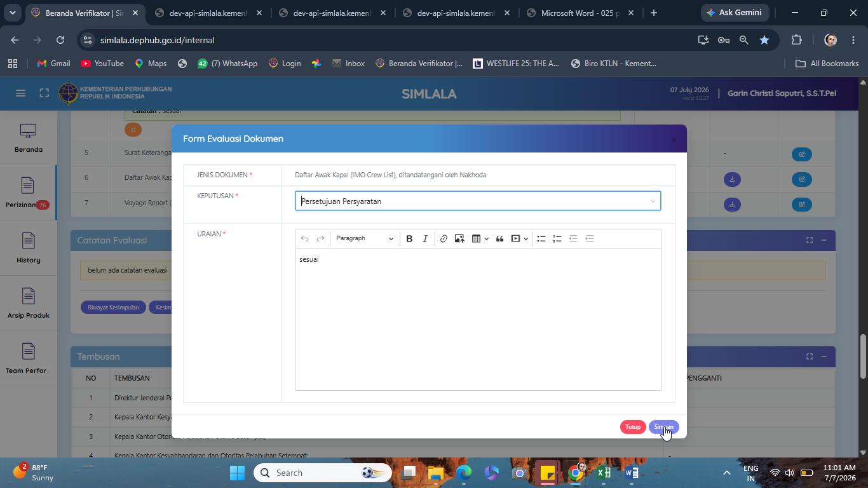This screenshot has height=488, width=868.
Task: Insert a link using the editor toolbar
Action: click(x=444, y=239)
